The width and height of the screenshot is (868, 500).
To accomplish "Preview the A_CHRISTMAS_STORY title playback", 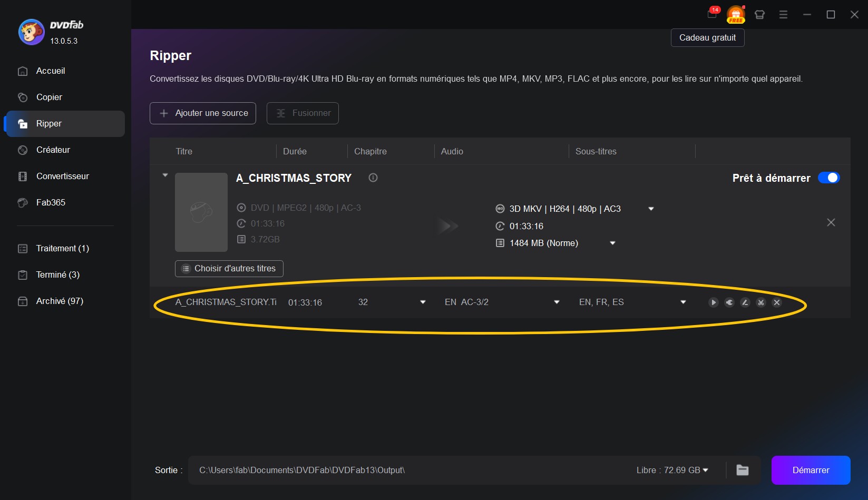I will pyautogui.click(x=713, y=302).
